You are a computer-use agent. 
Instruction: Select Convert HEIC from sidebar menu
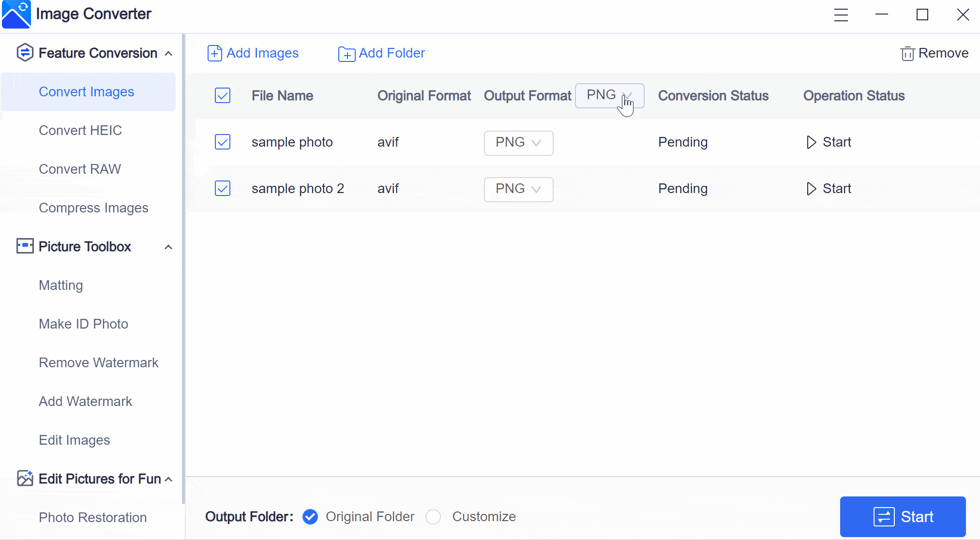80,130
